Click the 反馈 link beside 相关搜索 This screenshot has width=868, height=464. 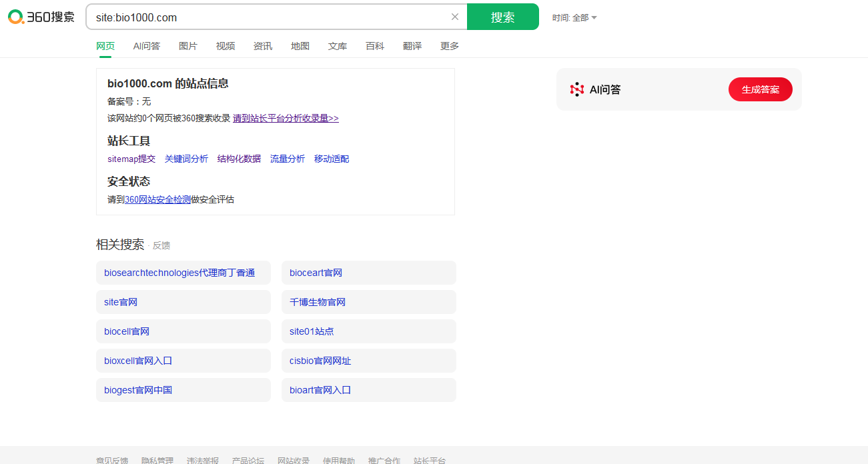click(x=161, y=245)
